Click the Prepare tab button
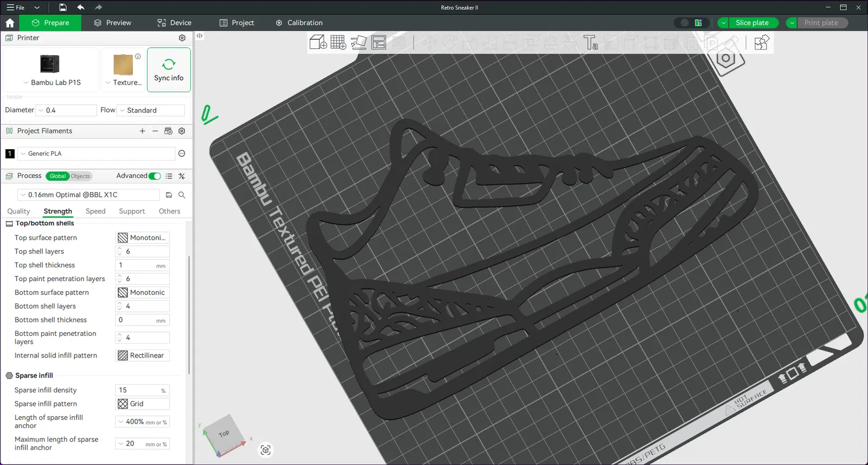Viewport: 868px width, 465px height. coord(50,23)
